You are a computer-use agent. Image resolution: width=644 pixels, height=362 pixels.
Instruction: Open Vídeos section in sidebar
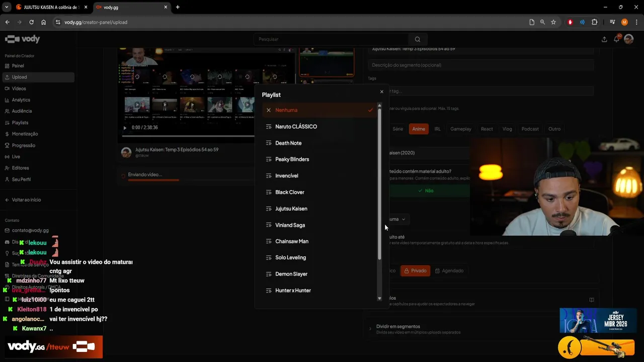point(38,88)
